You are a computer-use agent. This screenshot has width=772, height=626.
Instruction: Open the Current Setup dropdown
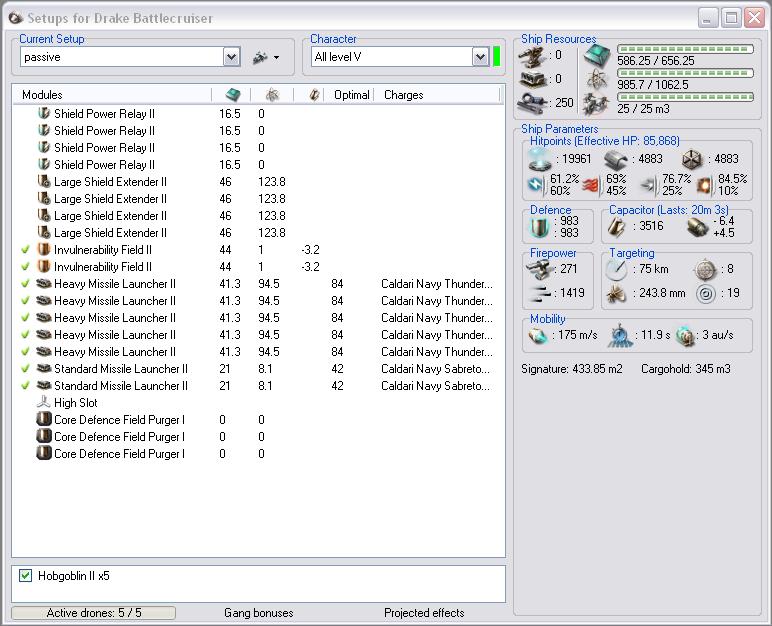232,58
